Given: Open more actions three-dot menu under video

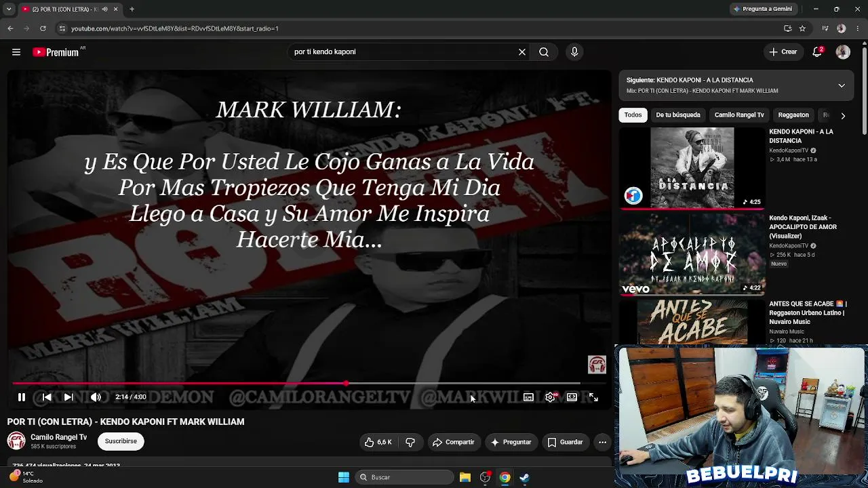Looking at the screenshot, I should (x=602, y=442).
